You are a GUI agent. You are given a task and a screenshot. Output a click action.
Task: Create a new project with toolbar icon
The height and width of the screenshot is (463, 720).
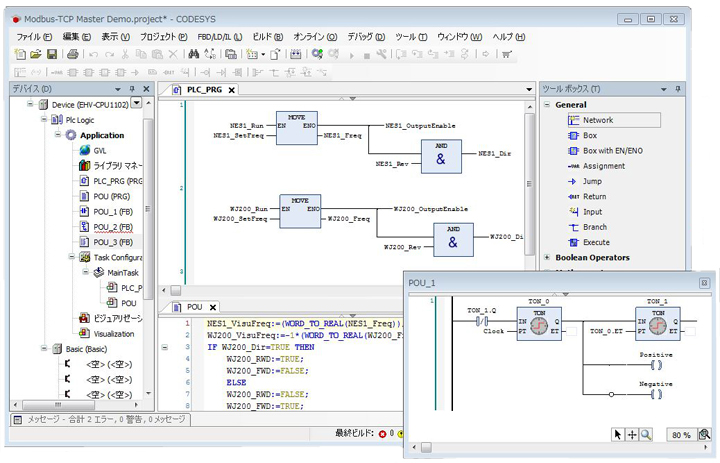pos(20,54)
